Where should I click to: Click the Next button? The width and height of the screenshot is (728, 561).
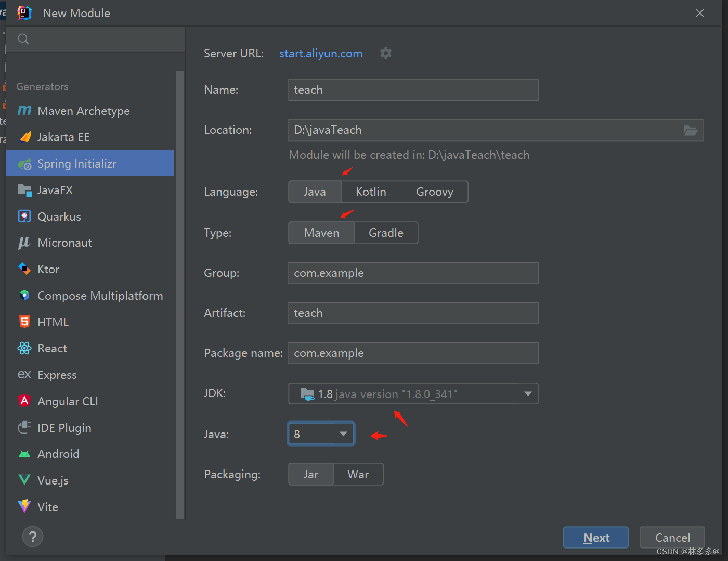(x=595, y=537)
